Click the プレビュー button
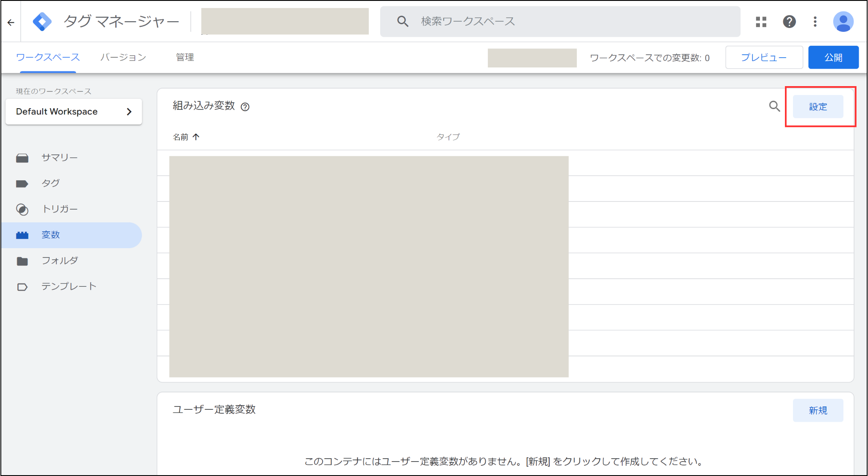This screenshot has height=476, width=868. (764, 57)
